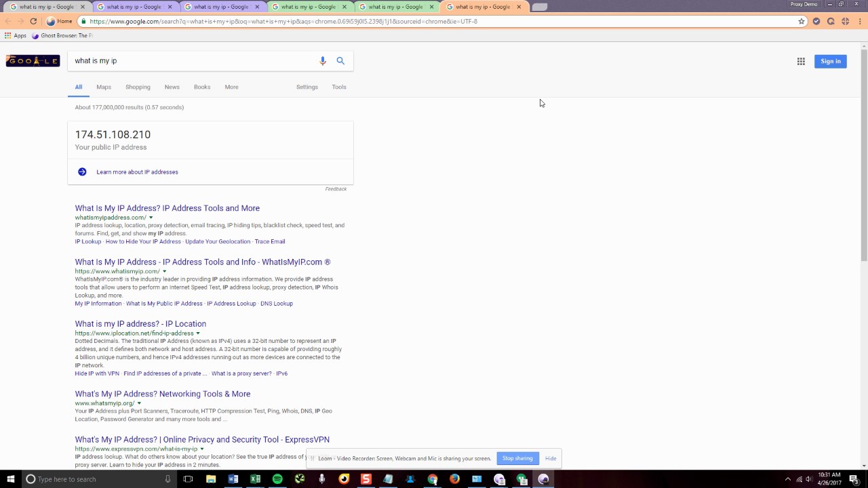Viewport: 868px width, 488px height.
Task: Show hidden system tray icons
Action: click(788, 479)
